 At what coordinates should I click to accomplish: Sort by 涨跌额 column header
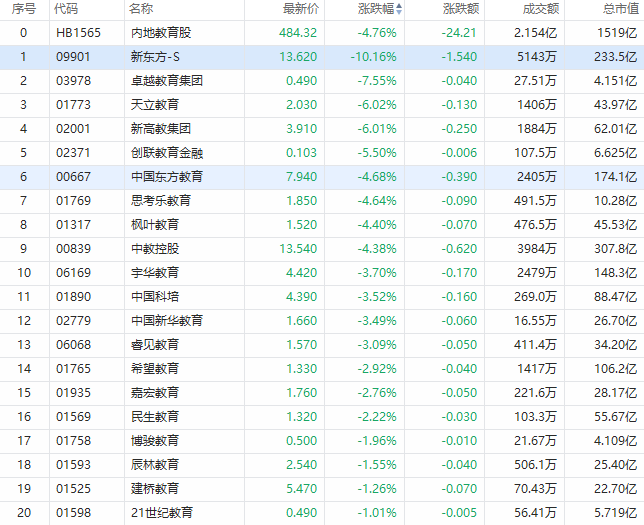tap(461, 9)
